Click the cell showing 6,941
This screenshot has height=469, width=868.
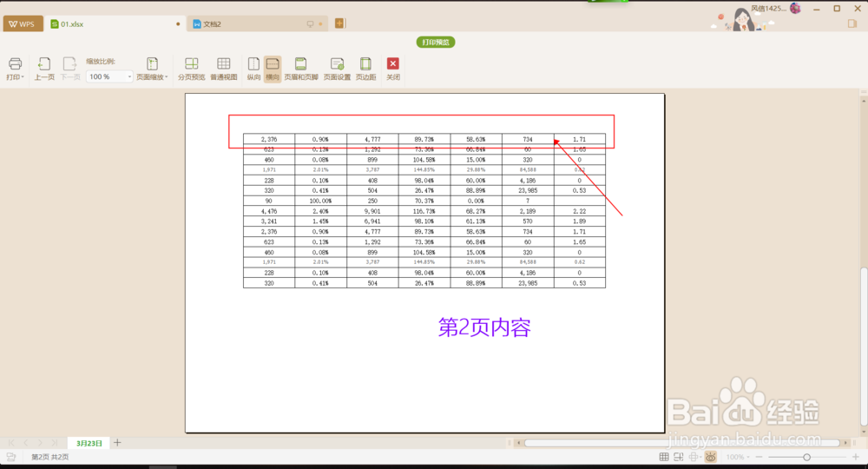[372, 221]
